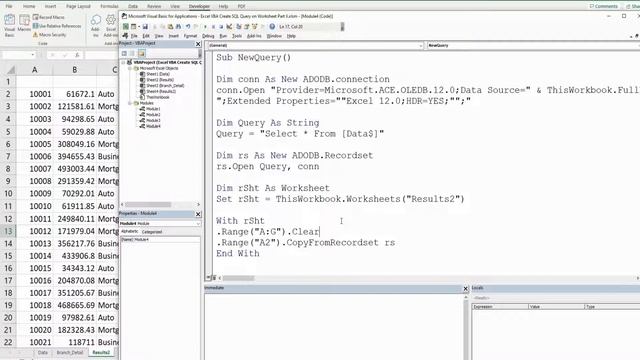This screenshot has width=640, height=360.
Task: Select Module4 in project tree
Action: point(150,126)
